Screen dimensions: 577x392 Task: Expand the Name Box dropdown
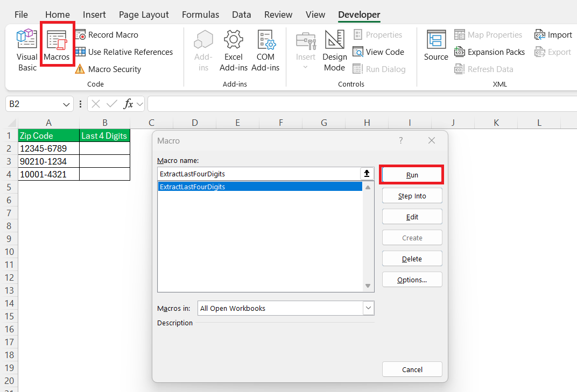point(66,104)
